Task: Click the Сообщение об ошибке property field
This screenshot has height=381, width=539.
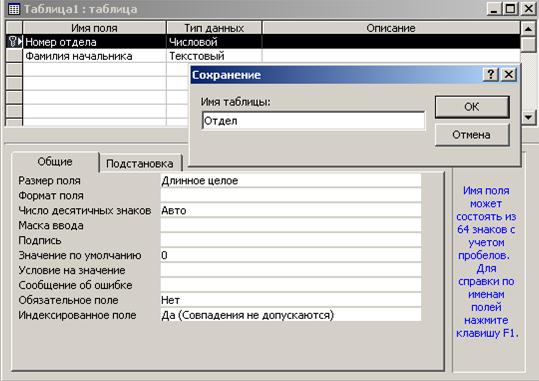Action: pyautogui.click(x=291, y=285)
